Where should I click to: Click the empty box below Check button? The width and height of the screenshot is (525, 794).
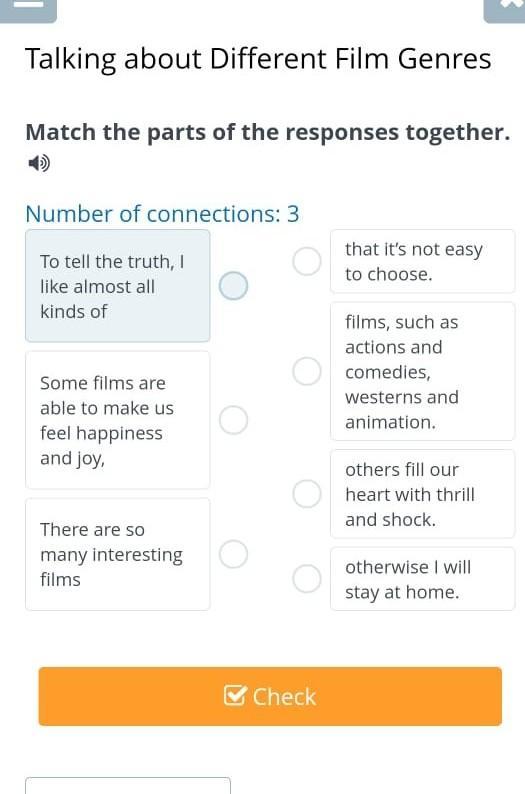tap(128, 785)
